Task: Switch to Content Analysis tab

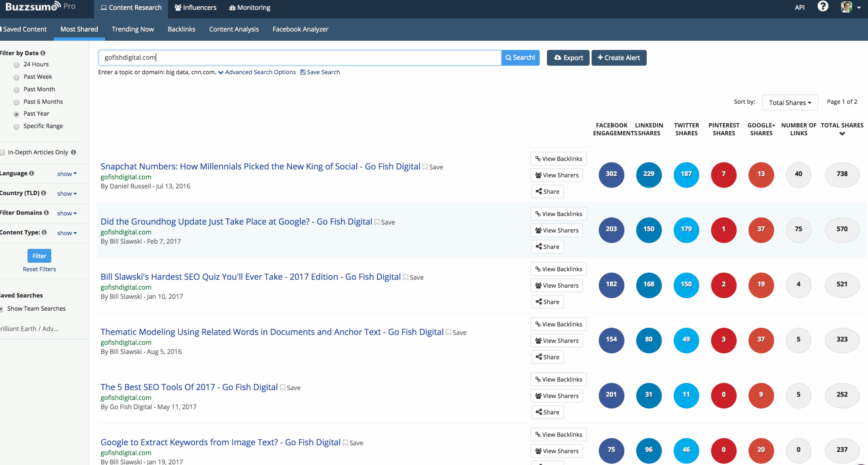Action: 234,29
